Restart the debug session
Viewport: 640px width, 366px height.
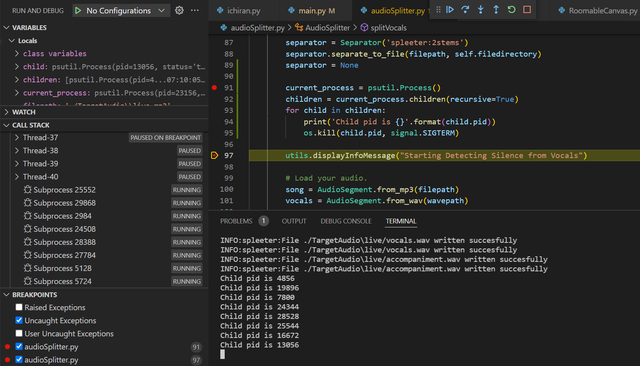coord(511,9)
